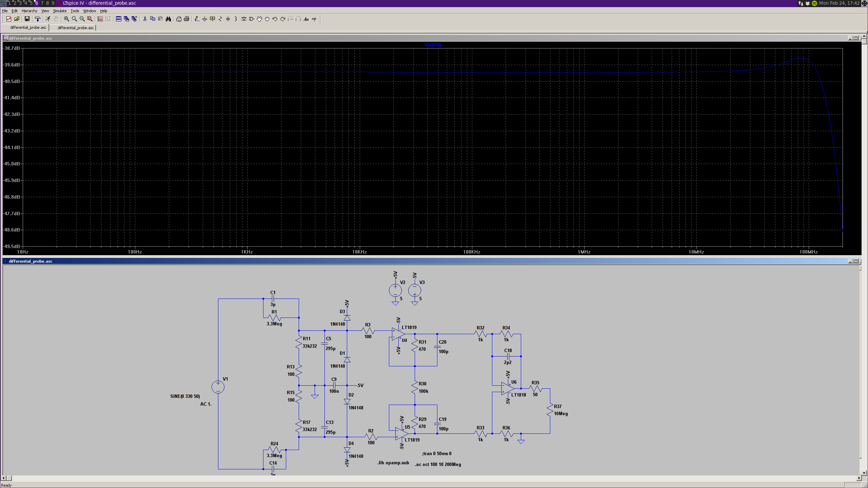Image resolution: width=868 pixels, height=488 pixels.
Task: Click the Open file folder icon
Action: (17, 19)
